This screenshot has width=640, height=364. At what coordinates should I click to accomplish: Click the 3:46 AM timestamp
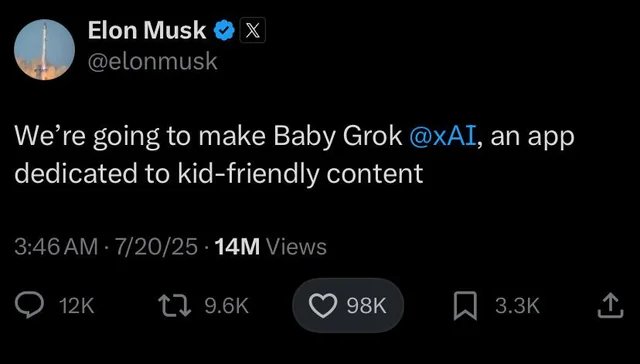[56, 247]
